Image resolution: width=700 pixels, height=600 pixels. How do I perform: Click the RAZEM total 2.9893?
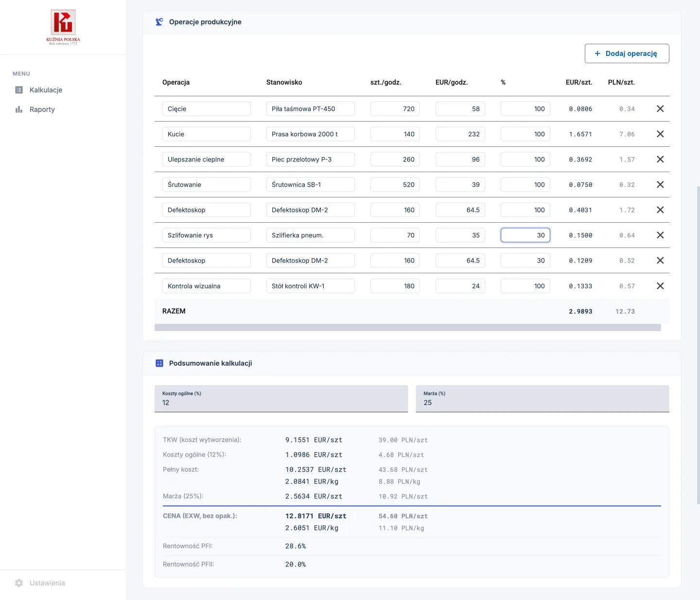(580, 312)
